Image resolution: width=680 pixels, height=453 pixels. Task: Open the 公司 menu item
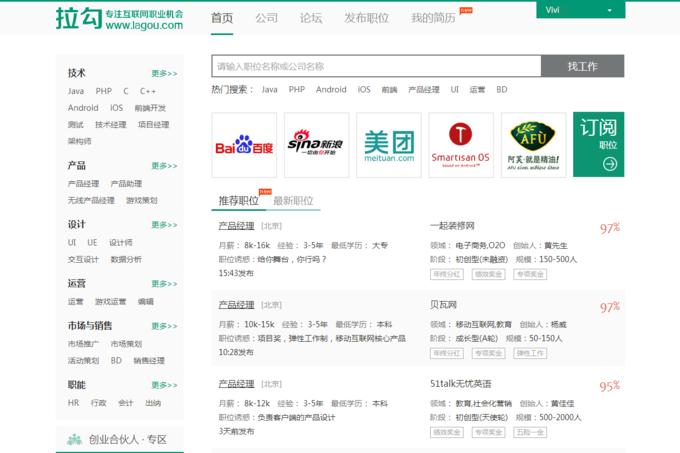[266, 18]
